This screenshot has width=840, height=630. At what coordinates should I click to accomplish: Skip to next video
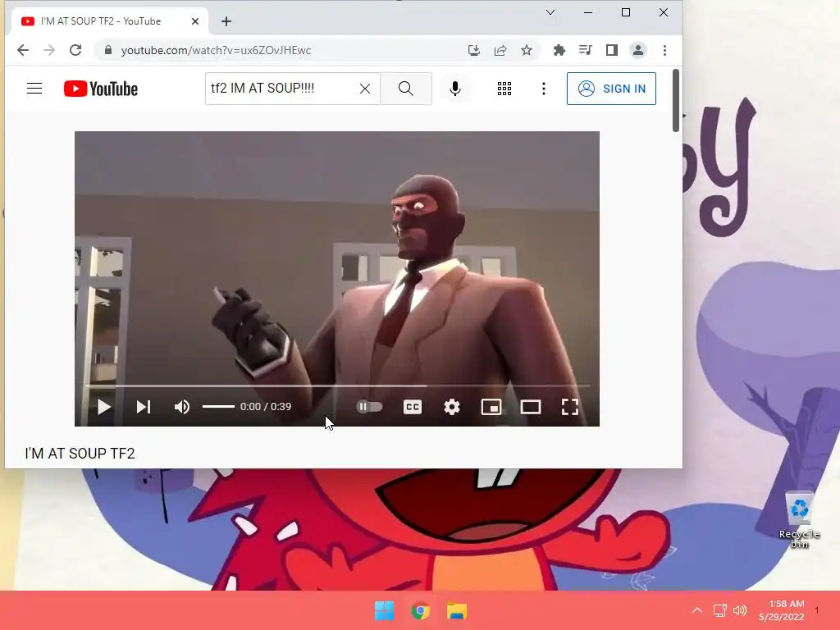(x=143, y=407)
